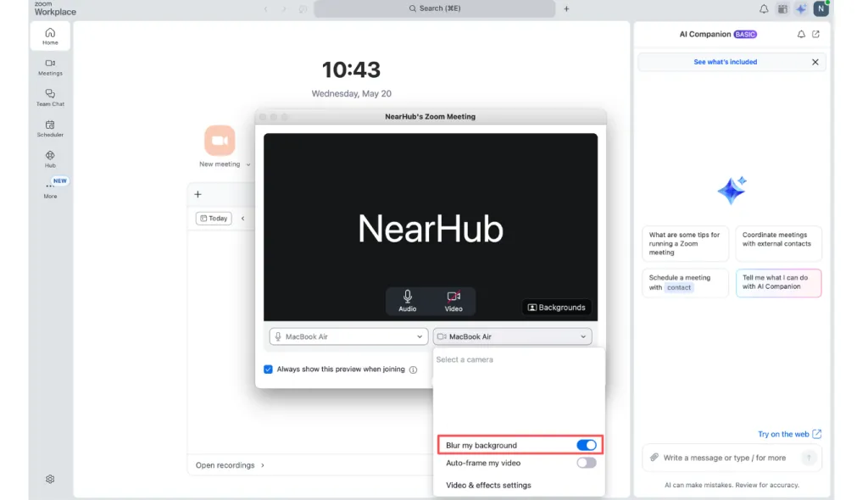The width and height of the screenshot is (868, 500).
Task: Add a new tab with plus button
Action: (566, 8)
